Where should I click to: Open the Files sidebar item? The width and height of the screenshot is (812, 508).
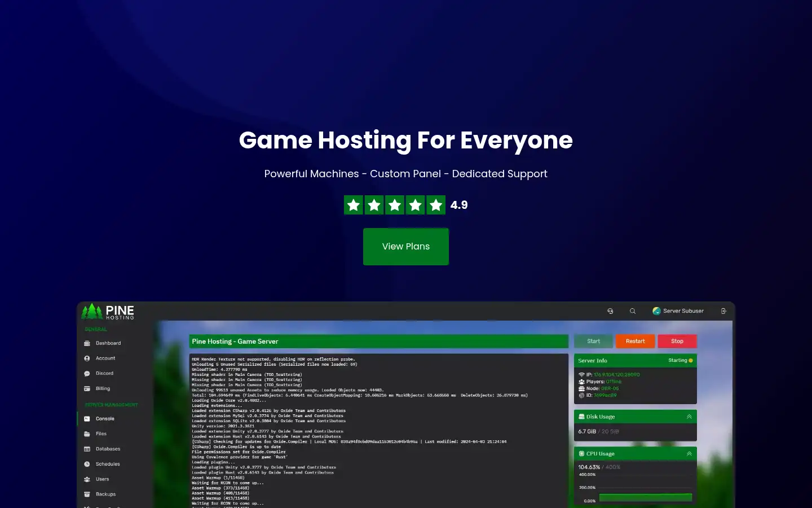click(101, 434)
